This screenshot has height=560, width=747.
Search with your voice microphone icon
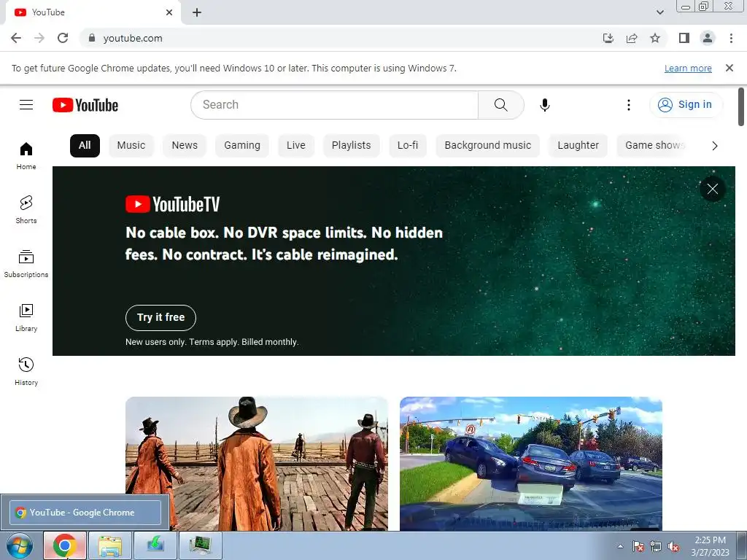(x=544, y=105)
